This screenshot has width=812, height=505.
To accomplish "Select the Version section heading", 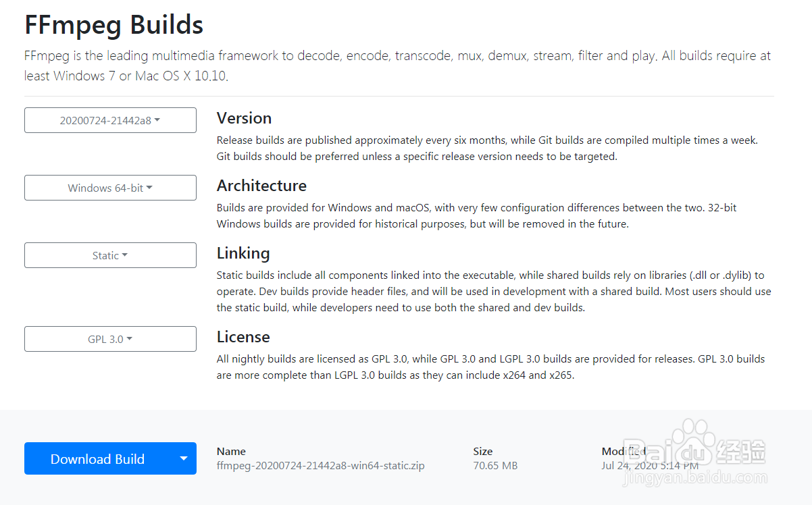I will point(244,118).
